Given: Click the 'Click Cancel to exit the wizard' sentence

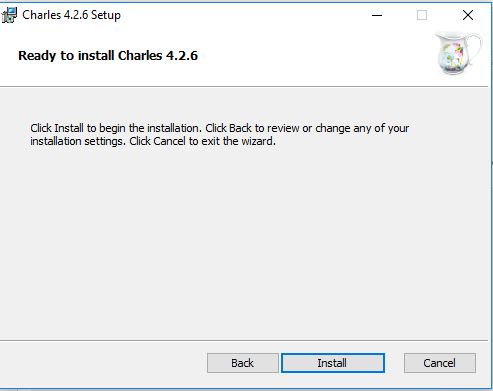Looking at the screenshot, I should pos(202,141).
